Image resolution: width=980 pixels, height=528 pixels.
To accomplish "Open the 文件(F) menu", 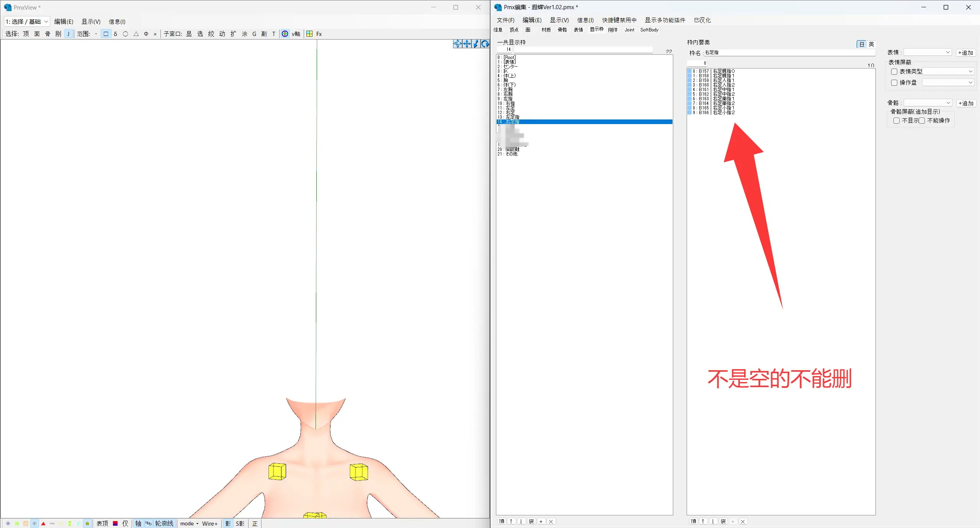I will pyautogui.click(x=506, y=20).
